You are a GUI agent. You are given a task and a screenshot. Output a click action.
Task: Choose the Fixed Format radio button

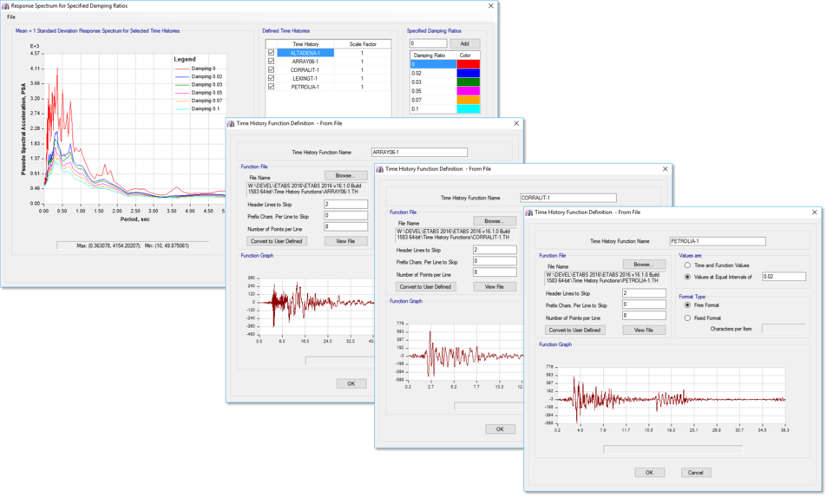688,317
